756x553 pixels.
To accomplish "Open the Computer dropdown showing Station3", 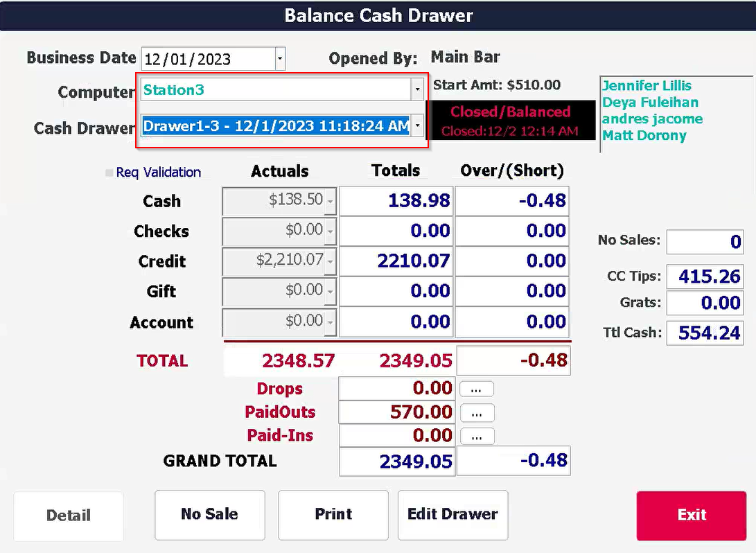I will (417, 89).
